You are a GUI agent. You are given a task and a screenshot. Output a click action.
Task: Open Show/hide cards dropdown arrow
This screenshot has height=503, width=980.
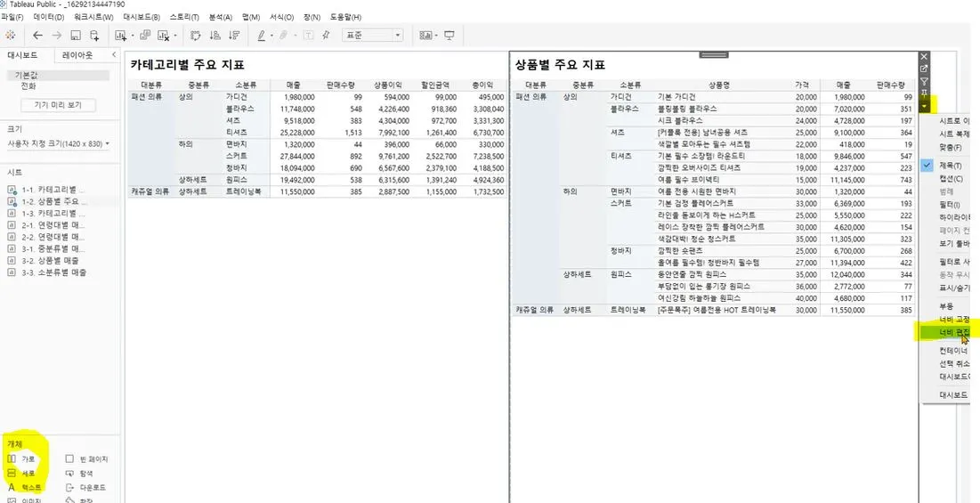coord(436,36)
